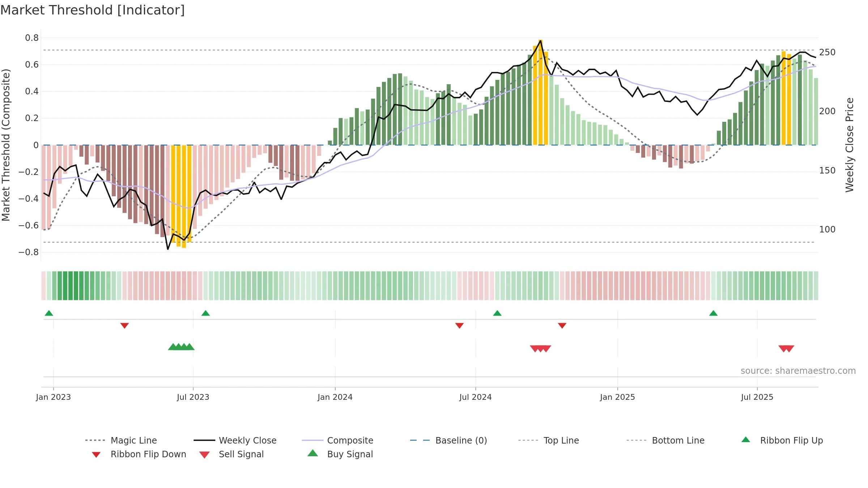The image size is (868, 488).
Task: Click the lowest yellow bar near Jul 2023
Action: coord(184,196)
